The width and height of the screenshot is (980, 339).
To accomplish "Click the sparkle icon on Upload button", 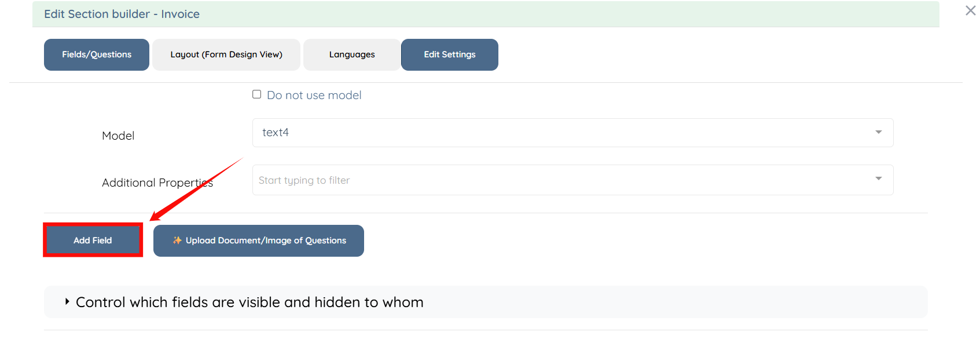I will coord(177,240).
